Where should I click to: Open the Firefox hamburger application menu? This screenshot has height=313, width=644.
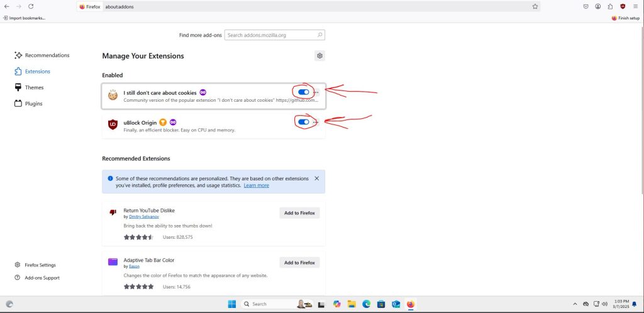(635, 6)
